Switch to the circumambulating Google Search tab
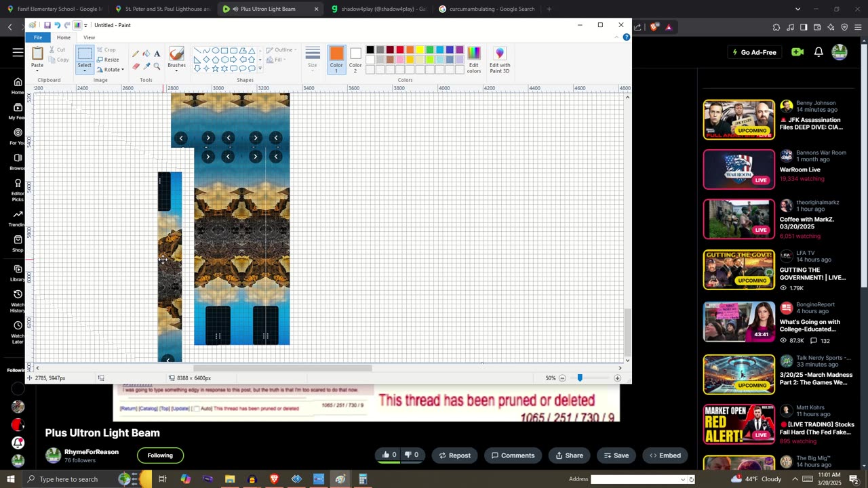 click(486, 9)
